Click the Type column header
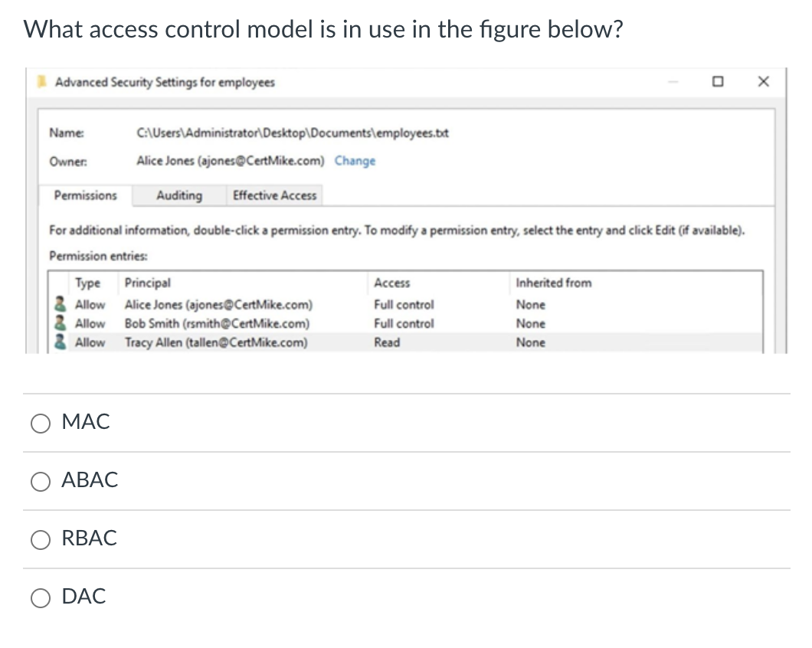 (87, 283)
